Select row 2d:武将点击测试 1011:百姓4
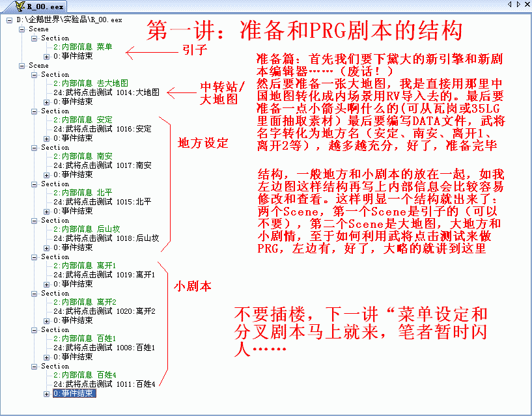The image size is (532, 416). (104, 384)
